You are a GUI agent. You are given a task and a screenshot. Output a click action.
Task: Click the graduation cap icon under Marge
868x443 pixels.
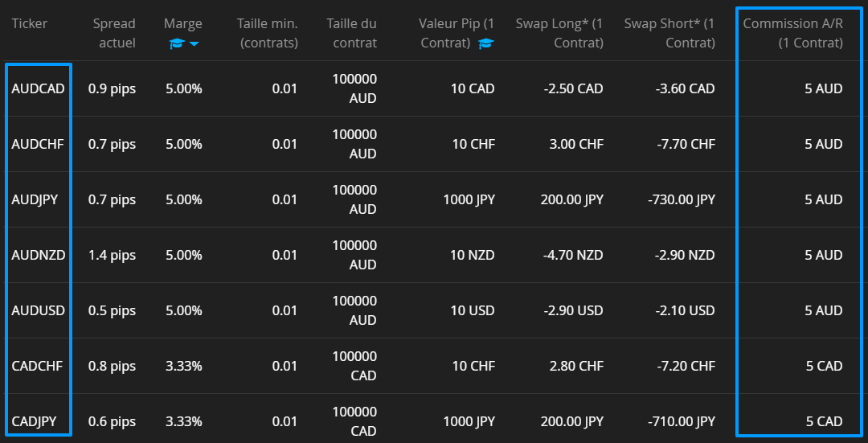tap(176, 43)
